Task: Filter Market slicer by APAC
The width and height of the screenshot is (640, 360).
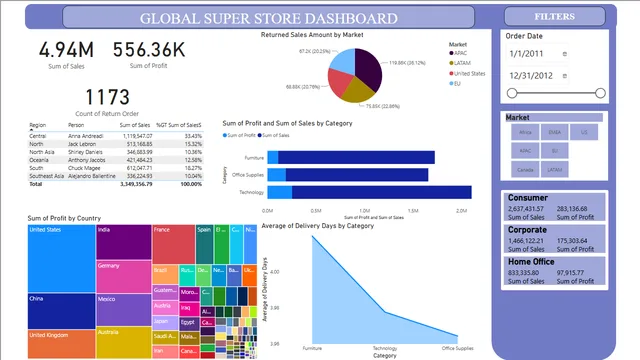Action: coord(525,151)
